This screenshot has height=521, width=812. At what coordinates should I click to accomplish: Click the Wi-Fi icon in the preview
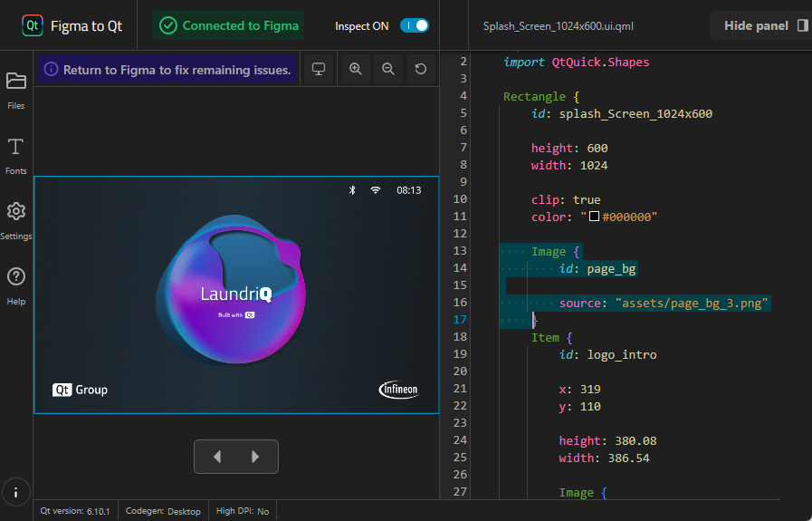[376, 190]
